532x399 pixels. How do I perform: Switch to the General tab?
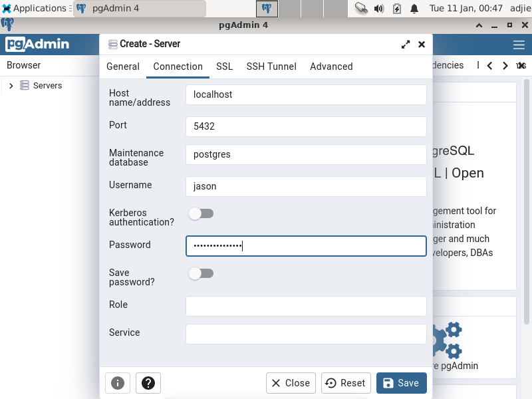coord(123,66)
